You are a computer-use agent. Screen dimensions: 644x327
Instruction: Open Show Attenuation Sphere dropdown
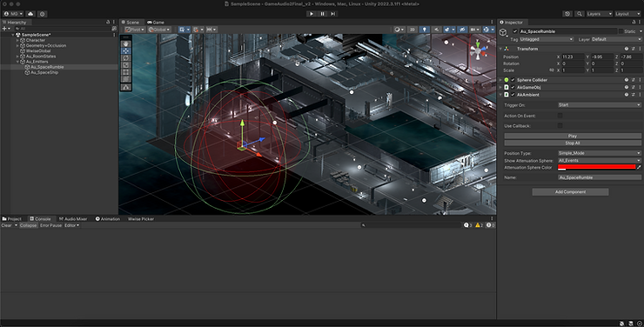click(600, 160)
